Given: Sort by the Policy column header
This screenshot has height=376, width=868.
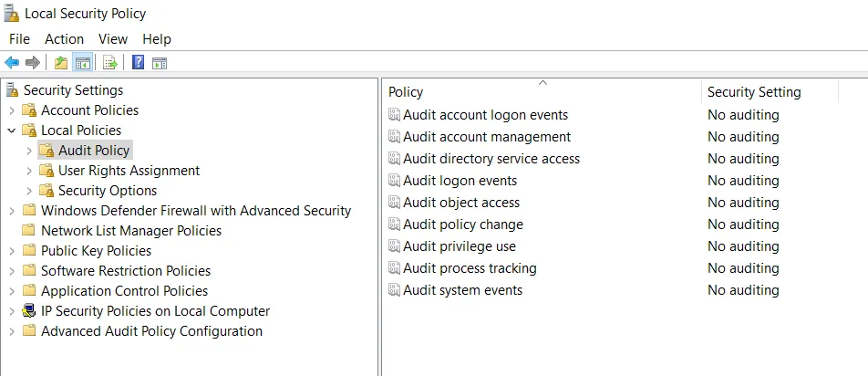Looking at the screenshot, I should (542, 92).
